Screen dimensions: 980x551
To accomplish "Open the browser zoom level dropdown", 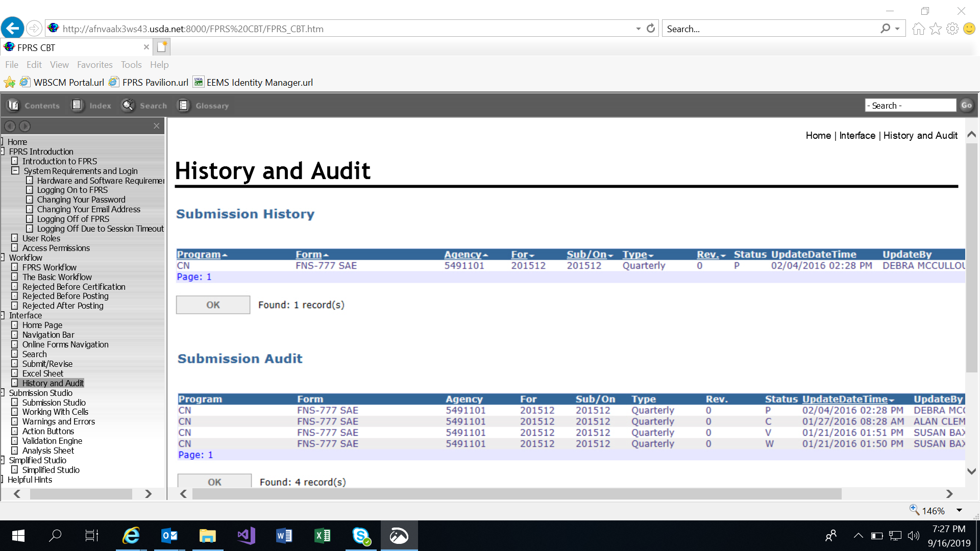I will pos(959,511).
